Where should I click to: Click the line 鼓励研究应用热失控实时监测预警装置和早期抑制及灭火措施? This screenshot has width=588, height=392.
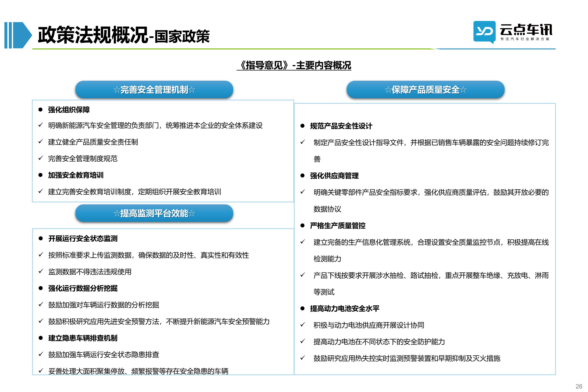[x=407, y=358]
